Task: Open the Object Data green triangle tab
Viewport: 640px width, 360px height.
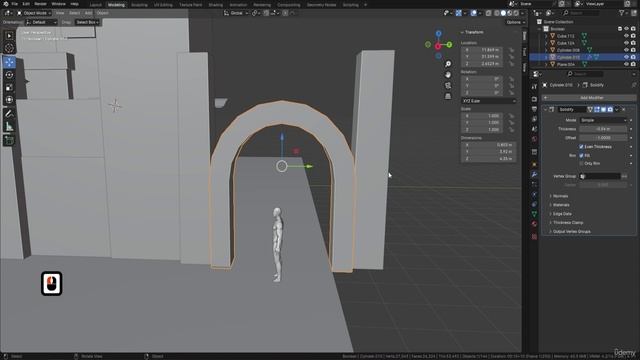Action: coord(534,214)
